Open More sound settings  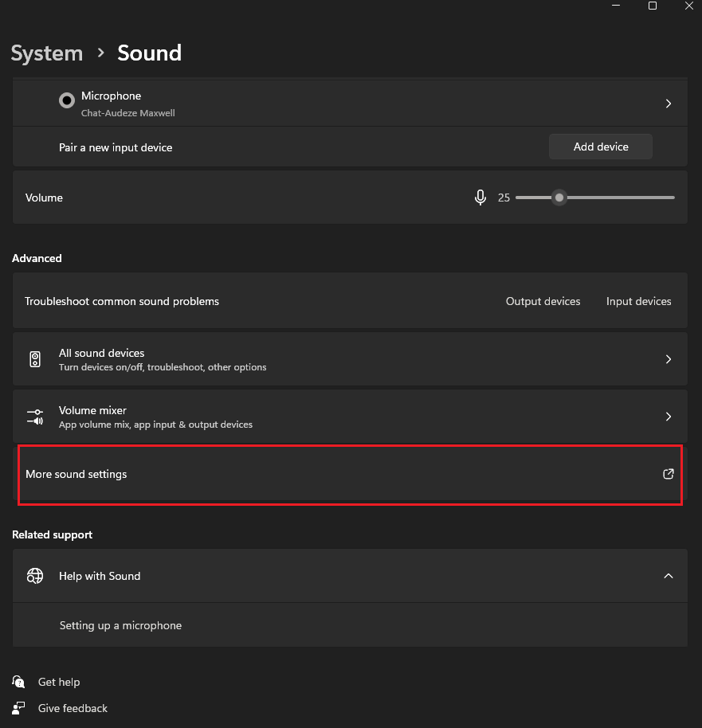coord(76,474)
